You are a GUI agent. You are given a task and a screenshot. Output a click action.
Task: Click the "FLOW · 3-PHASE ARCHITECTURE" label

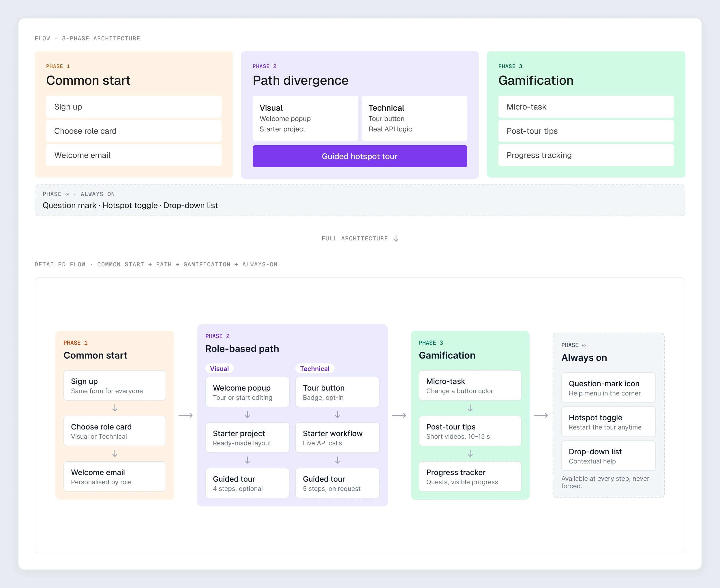click(x=87, y=38)
